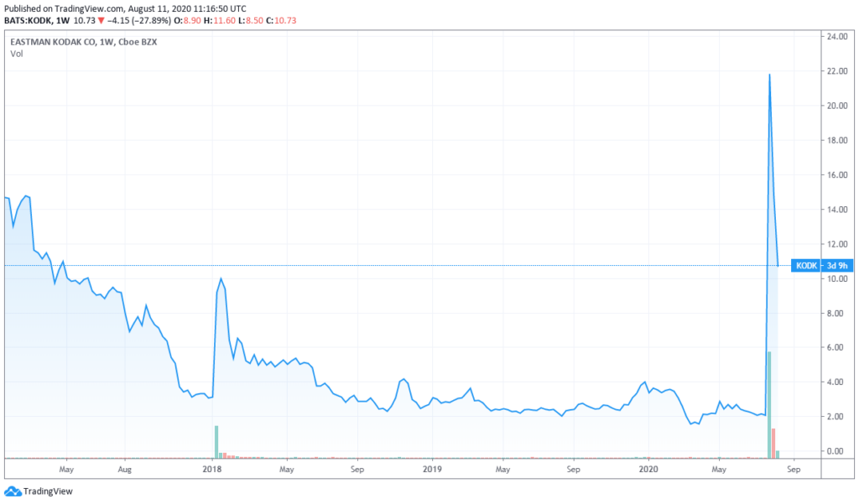Select the low price L:8.50

point(250,21)
